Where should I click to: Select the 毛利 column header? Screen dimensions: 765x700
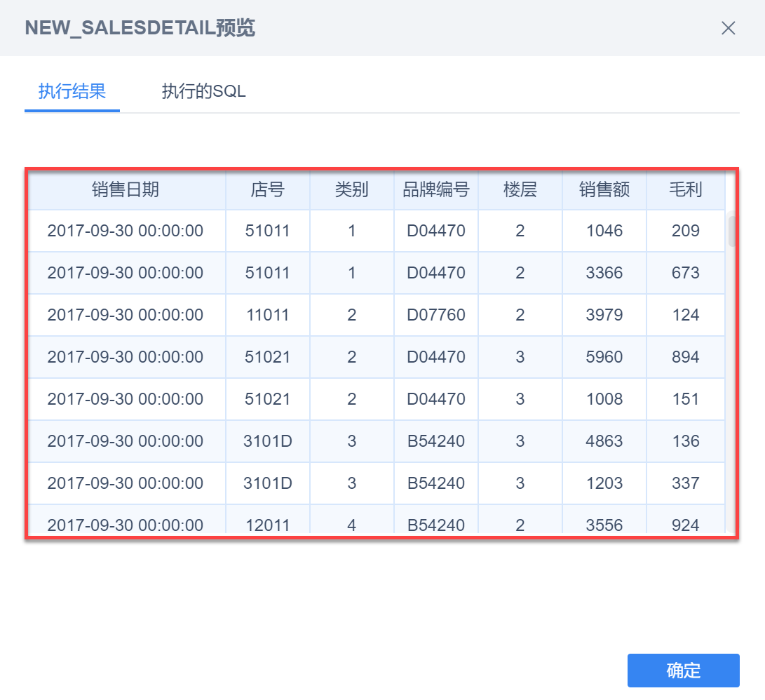(x=685, y=189)
